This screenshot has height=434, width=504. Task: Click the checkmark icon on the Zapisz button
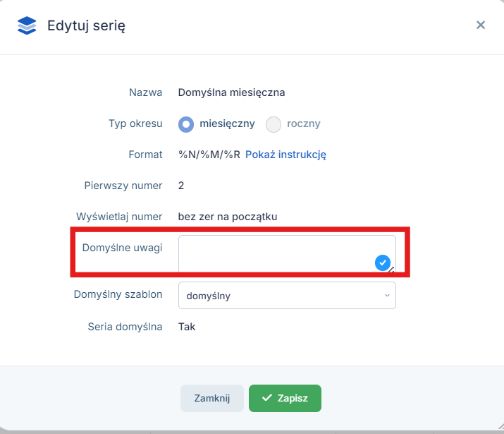(x=266, y=398)
